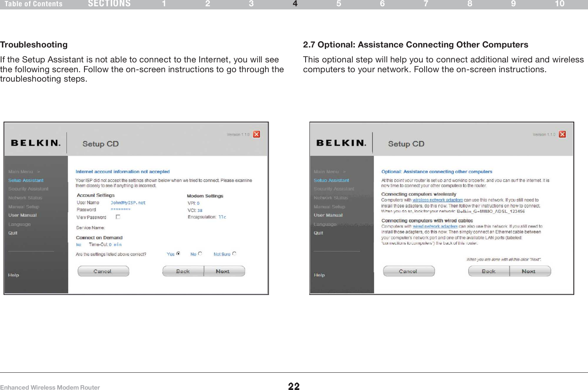Select Setup Assistant in left window sidebar
Image resolution: width=588 pixels, height=390 pixels.
[26, 180]
